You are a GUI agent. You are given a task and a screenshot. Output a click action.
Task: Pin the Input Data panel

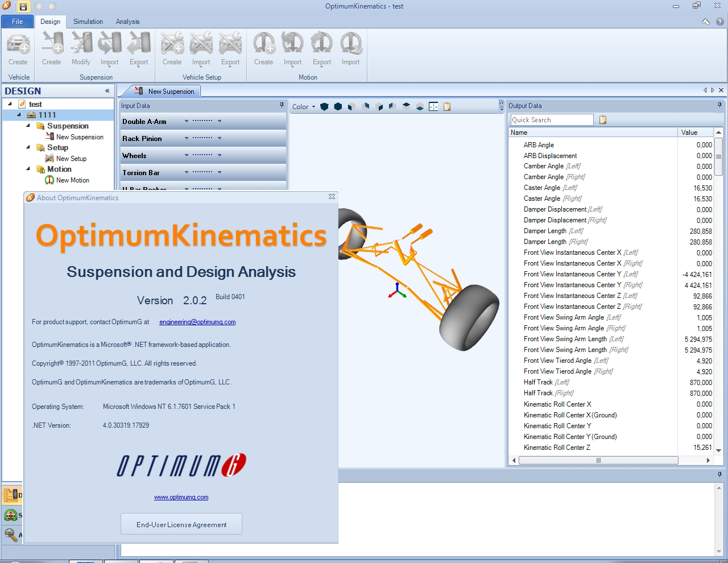pyautogui.click(x=282, y=105)
